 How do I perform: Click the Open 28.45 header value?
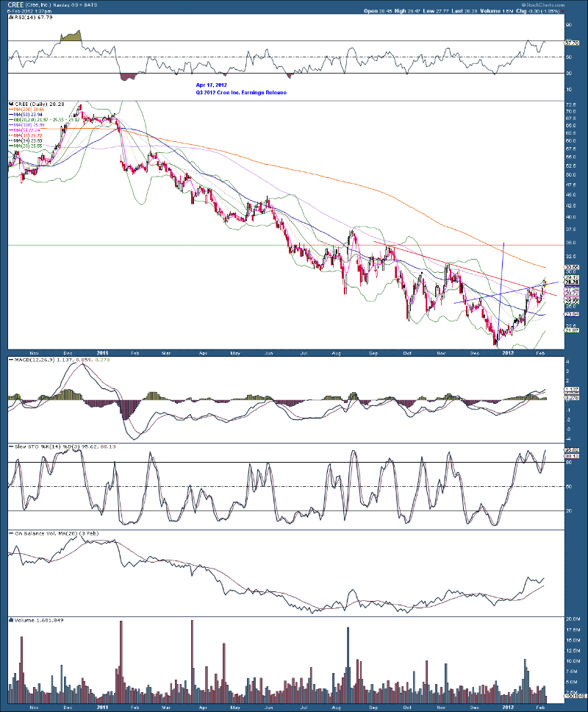(x=378, y=11)
